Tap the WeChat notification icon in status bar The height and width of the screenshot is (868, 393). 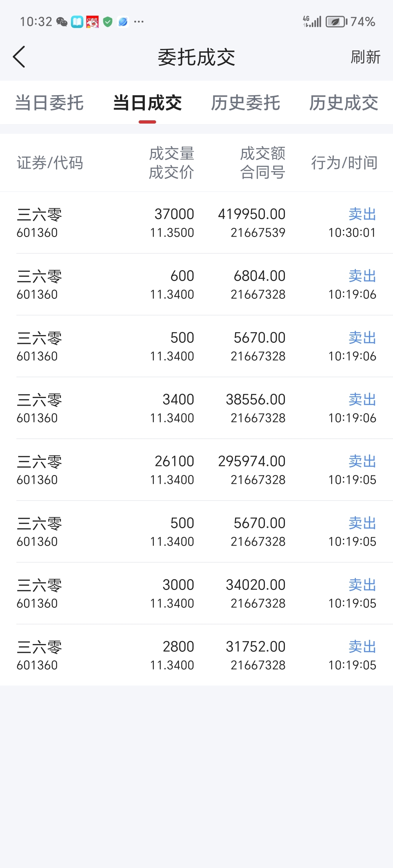(62, 22)
